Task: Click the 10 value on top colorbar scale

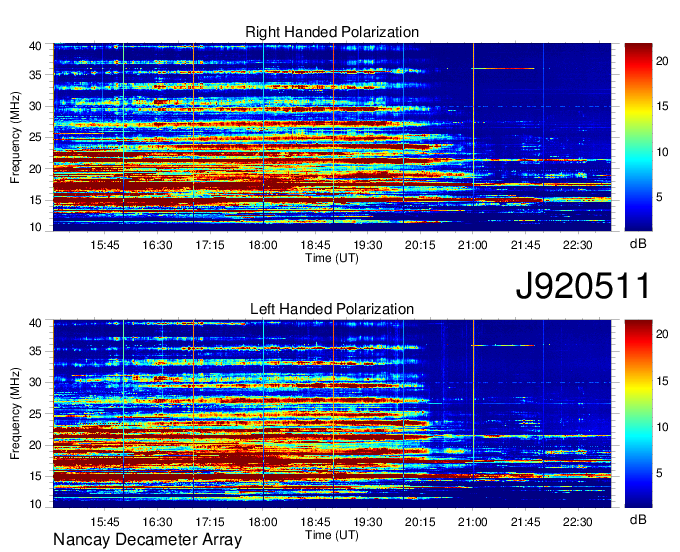Action: tap(662, 152)
